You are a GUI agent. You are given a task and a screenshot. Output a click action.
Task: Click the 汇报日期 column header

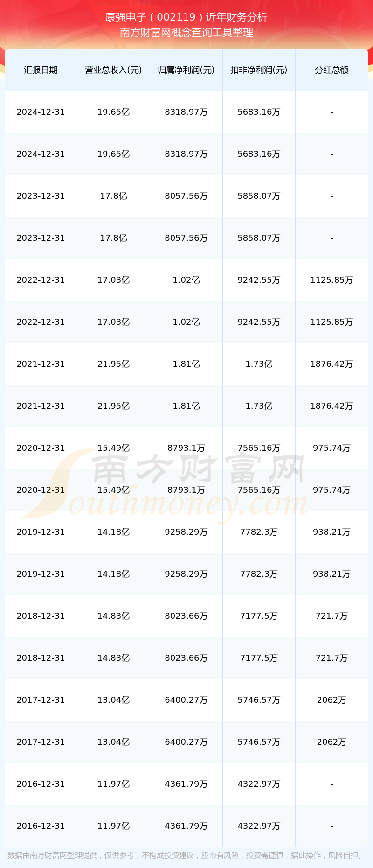pos(41,70)
